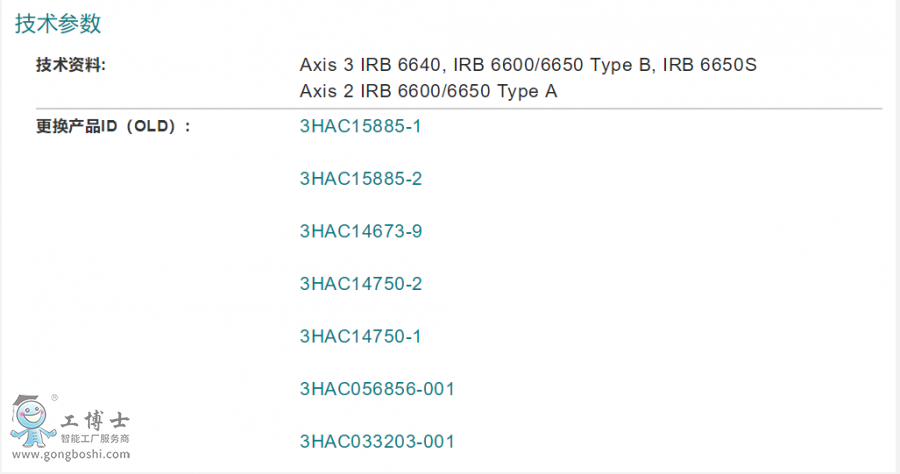Click the 智能工厂服务商 tagline text
This screenshot has width=900, height=474.
(x=95, y=439)
